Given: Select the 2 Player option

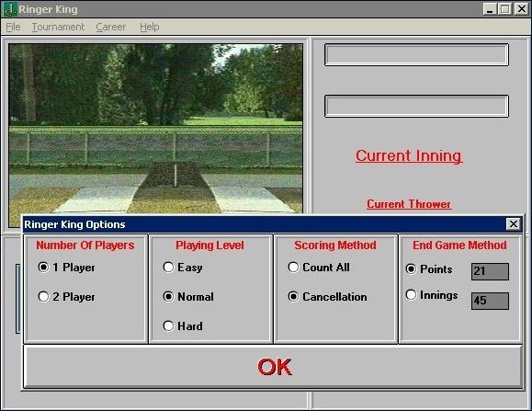Looking at the screenshot, I should coord(67,297).
